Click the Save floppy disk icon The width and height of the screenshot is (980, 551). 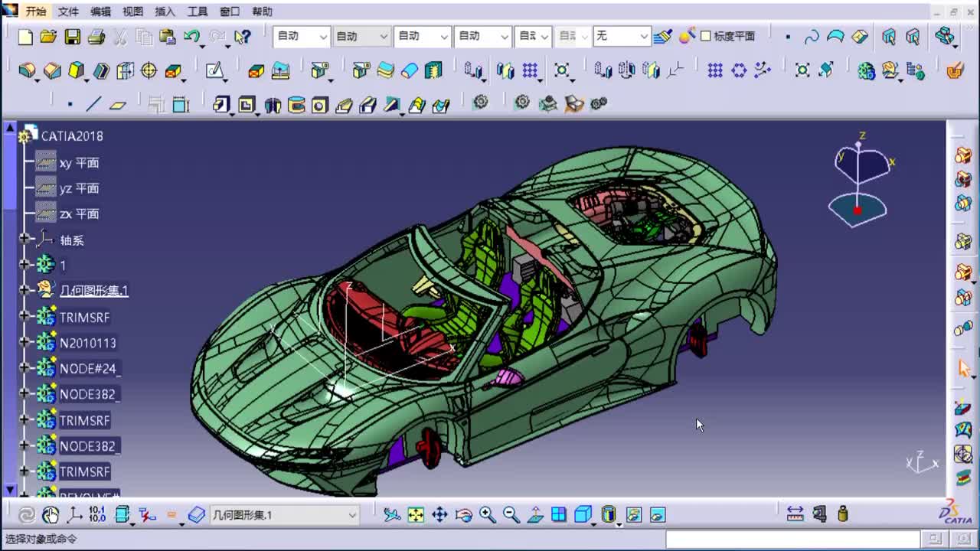[x=72, y=37]
